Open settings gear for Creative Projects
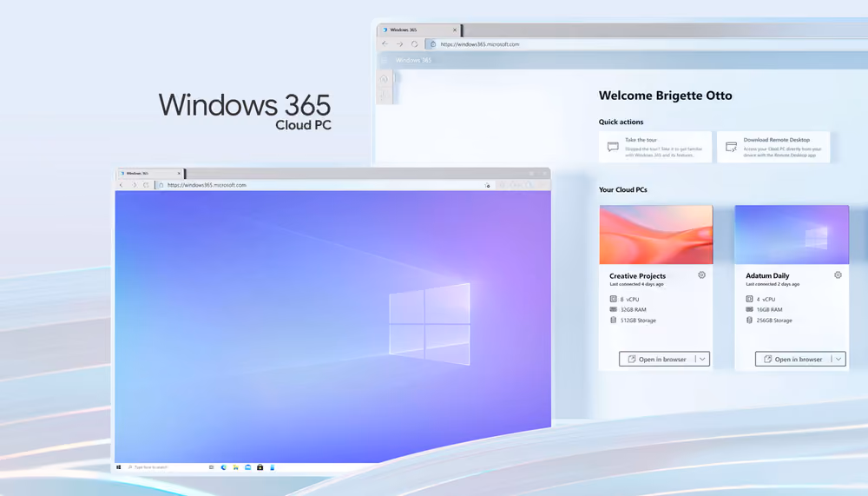 701,274
